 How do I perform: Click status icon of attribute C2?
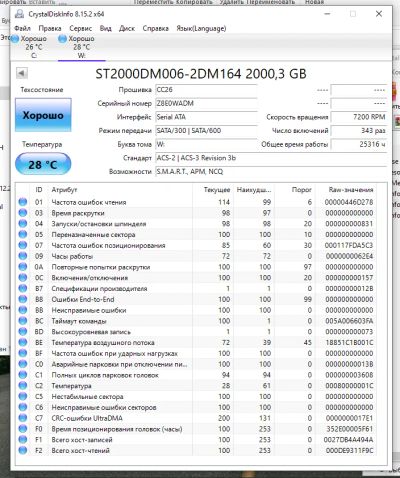tap(23, 386)
